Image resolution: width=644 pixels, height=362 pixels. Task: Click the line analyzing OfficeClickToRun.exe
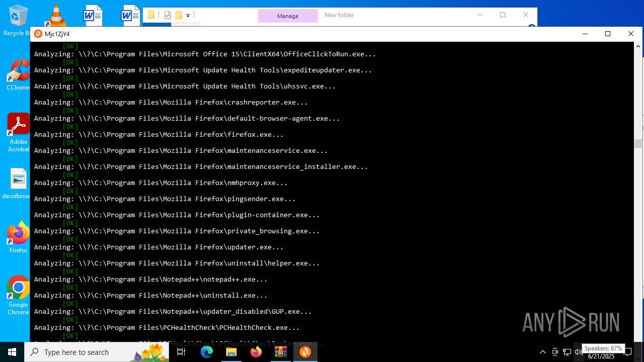coord(205,54)
